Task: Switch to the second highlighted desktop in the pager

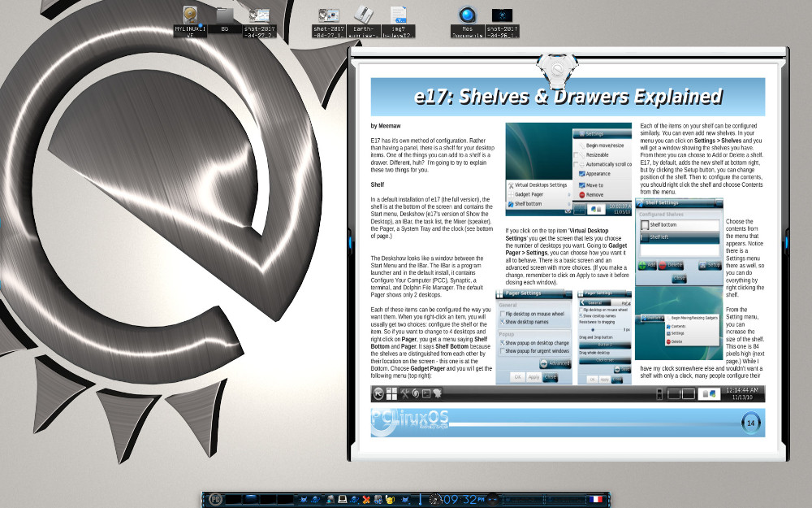Action: (x=251, y=500)
